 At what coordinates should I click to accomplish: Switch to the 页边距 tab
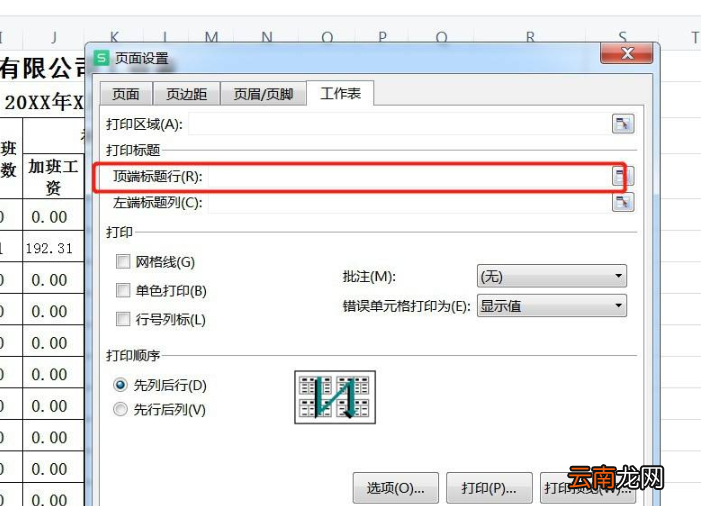pos(186,94)
